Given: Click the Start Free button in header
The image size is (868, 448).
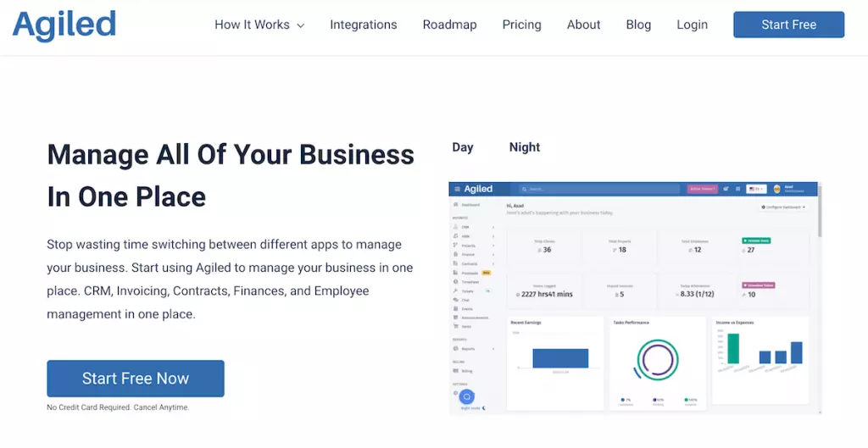Looking at the screenshot, I should (x=789, y=25).
